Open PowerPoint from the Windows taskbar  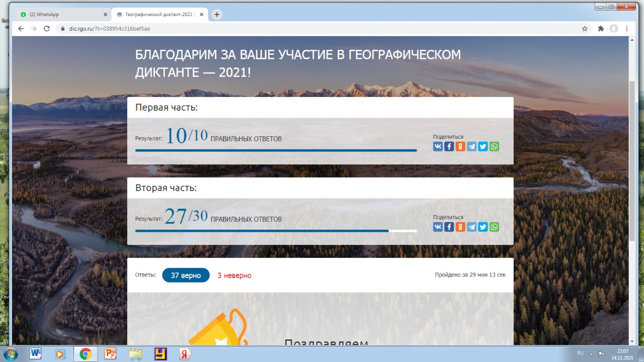click(110, 354)
